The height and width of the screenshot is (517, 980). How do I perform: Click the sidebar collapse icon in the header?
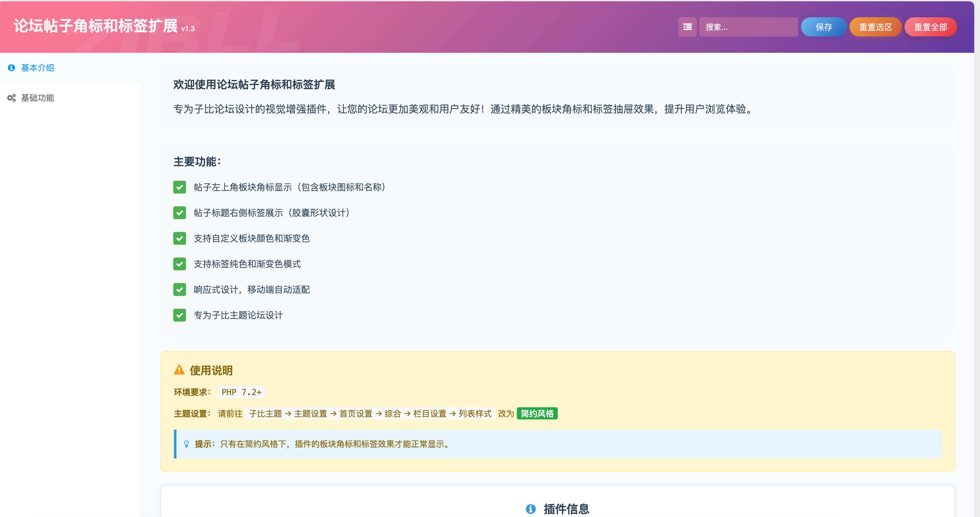687,27
